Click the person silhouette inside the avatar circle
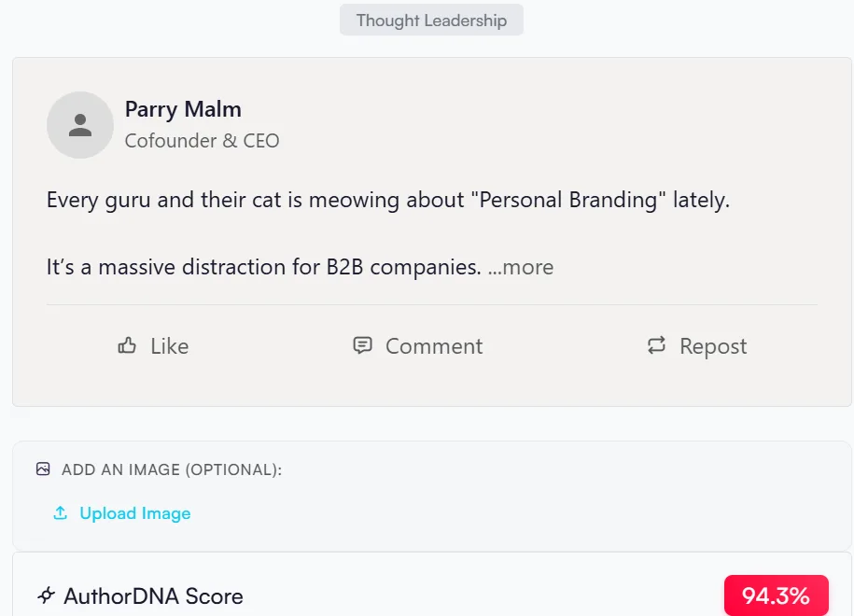 tap(79, 124)
